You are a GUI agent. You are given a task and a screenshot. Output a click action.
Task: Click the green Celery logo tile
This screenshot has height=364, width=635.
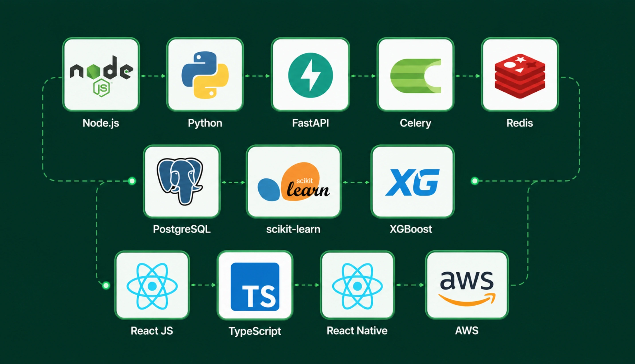[415, 75]
